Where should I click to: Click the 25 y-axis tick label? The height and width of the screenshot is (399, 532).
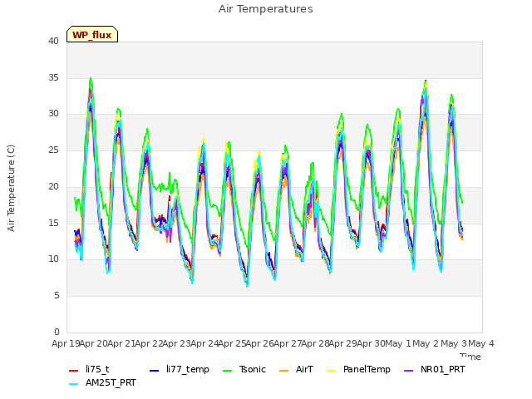53,150
